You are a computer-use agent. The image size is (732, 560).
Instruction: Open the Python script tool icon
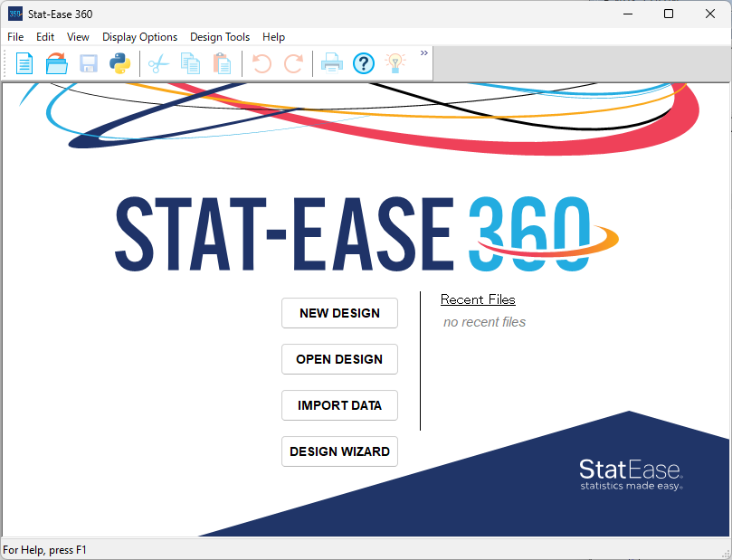click(119, 63)
